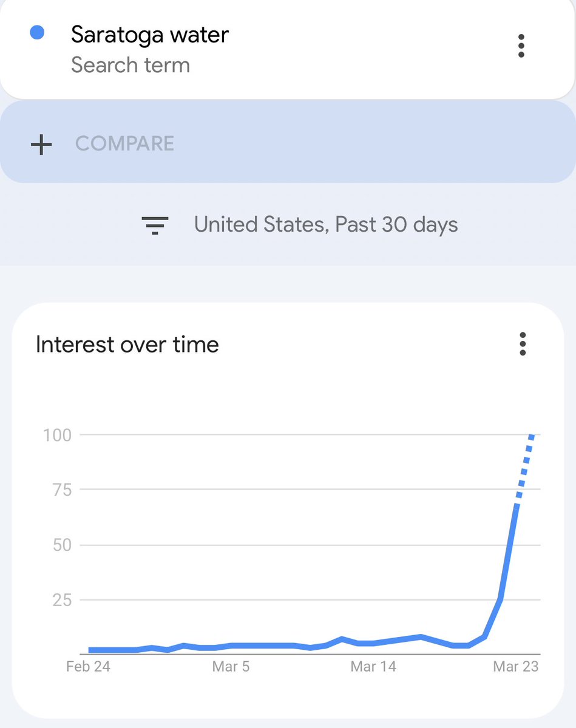Viewport: 576px width, 728px height.
Task: Click the trend line where it crosses 25
Action: 501,600
